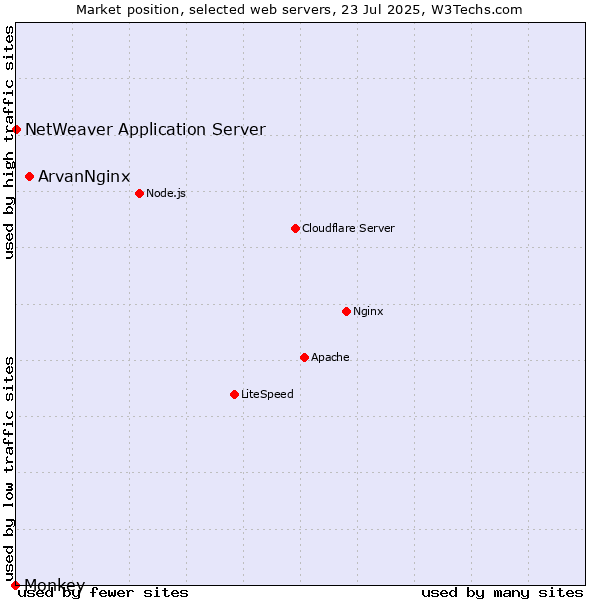Click the 'used by high traffic sites' axis label
600x600 pixels.
[9, 142]
